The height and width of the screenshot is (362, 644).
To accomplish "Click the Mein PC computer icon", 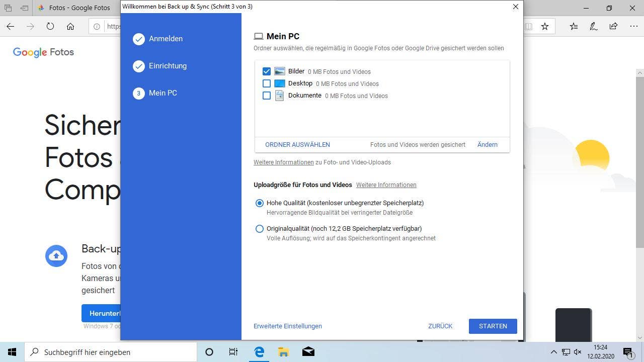I will (259, 36).
